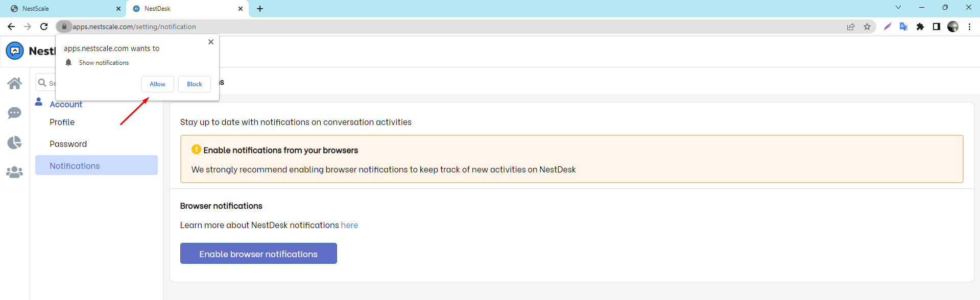980x300 pixels.
Task: Reload the current page
Action: tap(44, 26)
